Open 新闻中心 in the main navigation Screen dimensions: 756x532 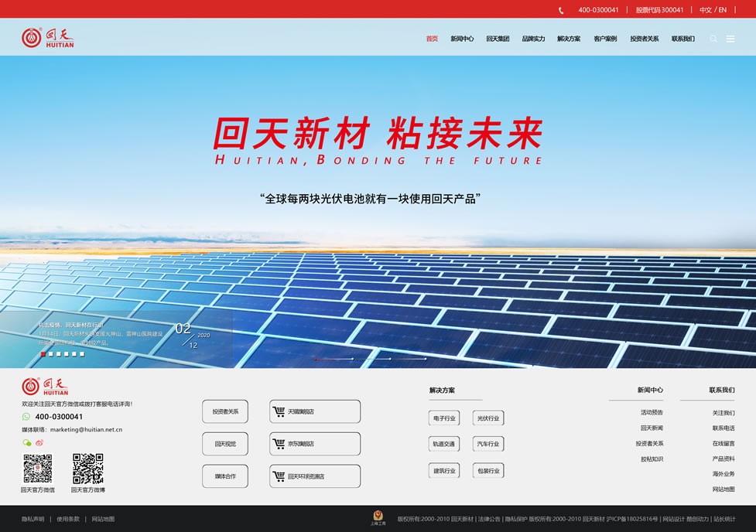point(462,39)
